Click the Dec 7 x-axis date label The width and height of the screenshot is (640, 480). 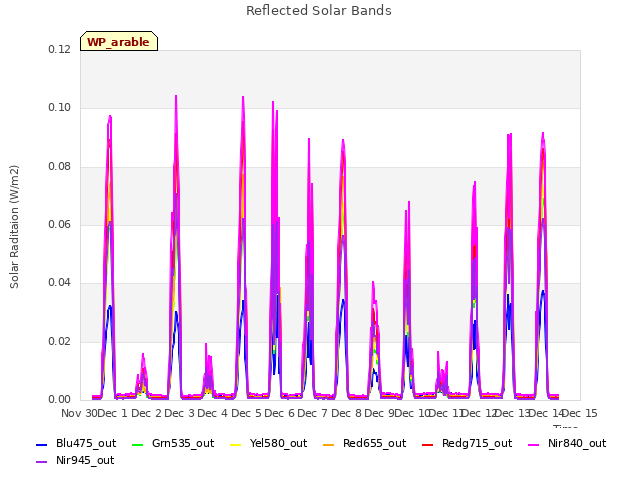tap(313, 413)
